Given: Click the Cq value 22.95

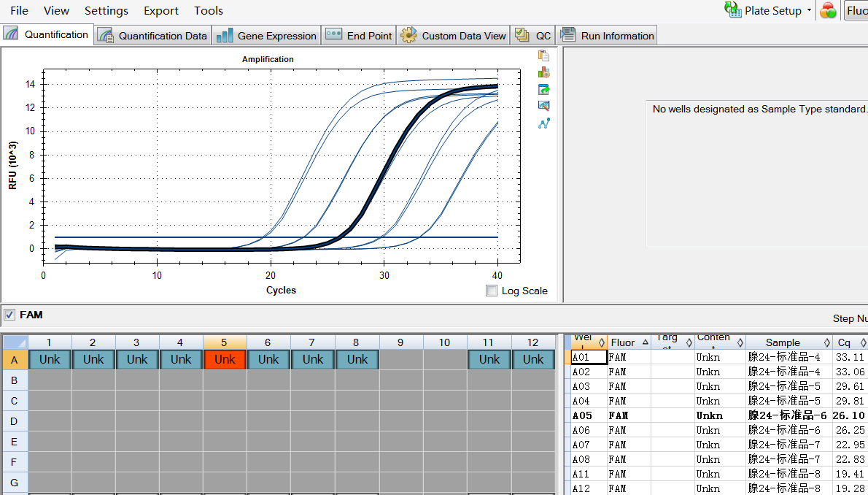Looking at the screenshot, I should click(850, 444).
